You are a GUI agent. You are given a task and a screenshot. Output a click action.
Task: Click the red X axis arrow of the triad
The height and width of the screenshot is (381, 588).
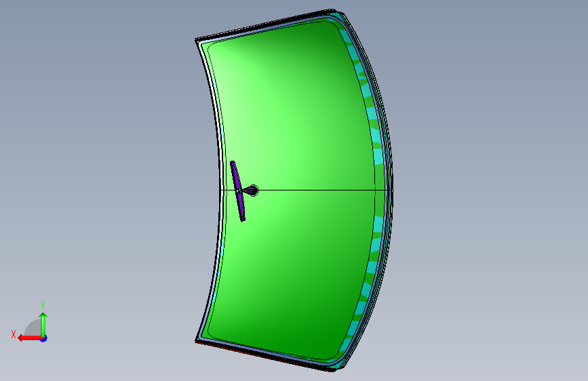click(30, 338)
